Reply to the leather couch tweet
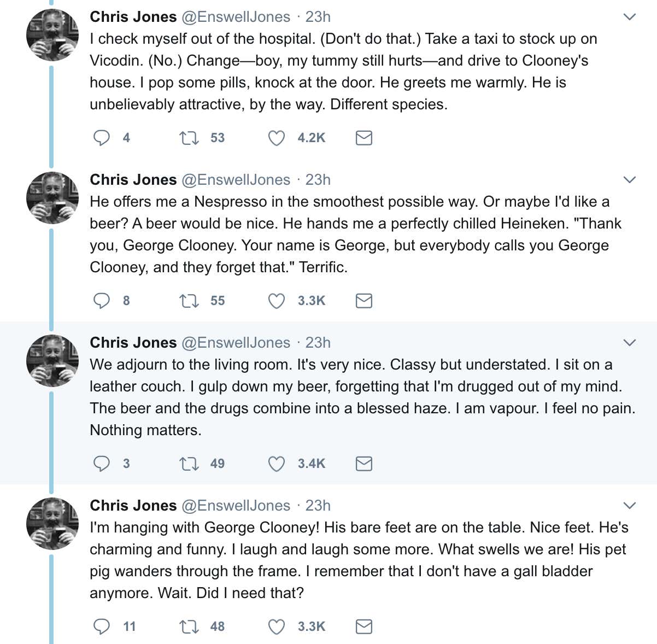The height and width of the screenshot is (644, 657). [102, 464]
